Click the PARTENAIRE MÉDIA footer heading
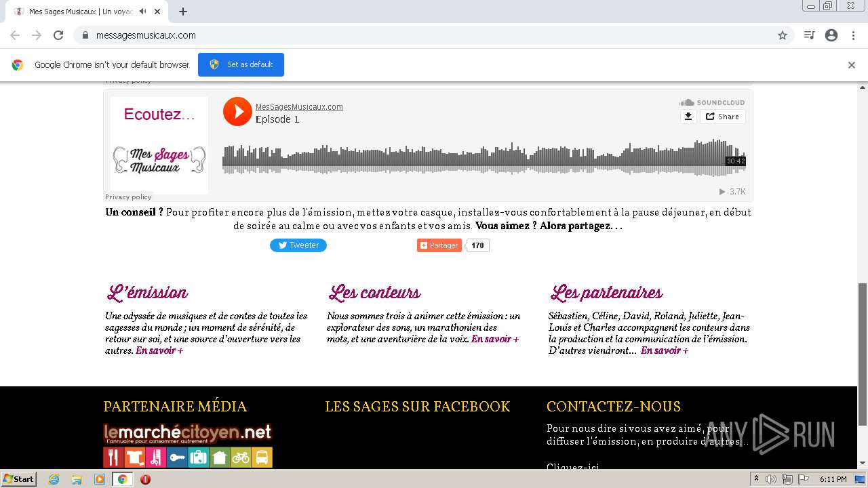 [175, 407]
